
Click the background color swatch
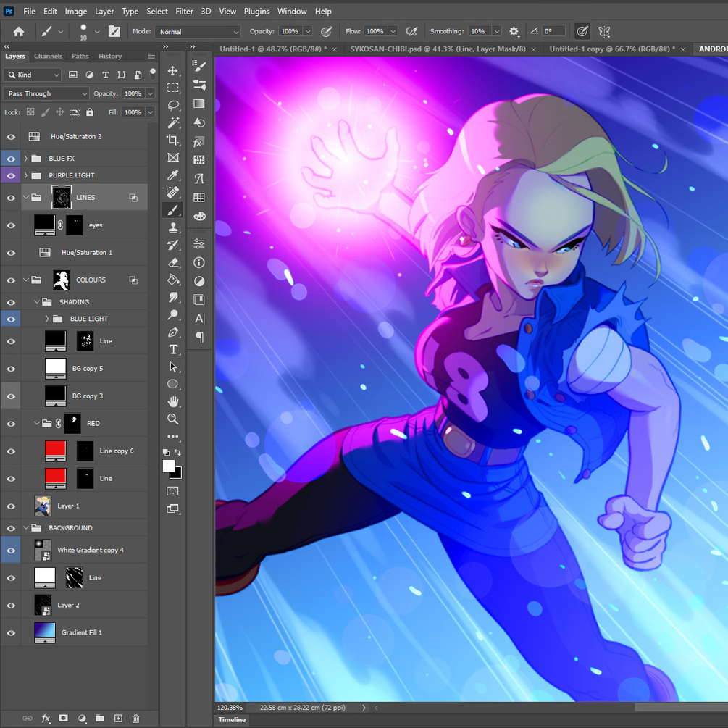tap(177, 474)
